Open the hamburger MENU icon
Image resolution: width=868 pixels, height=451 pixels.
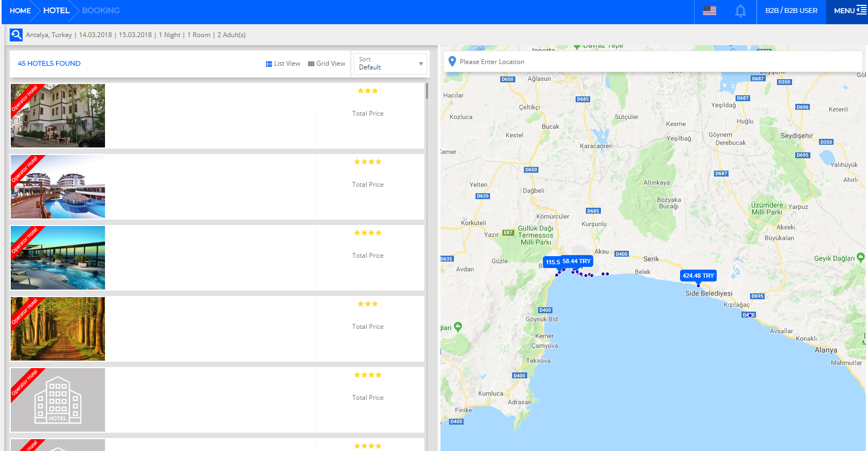pos(861,10)
